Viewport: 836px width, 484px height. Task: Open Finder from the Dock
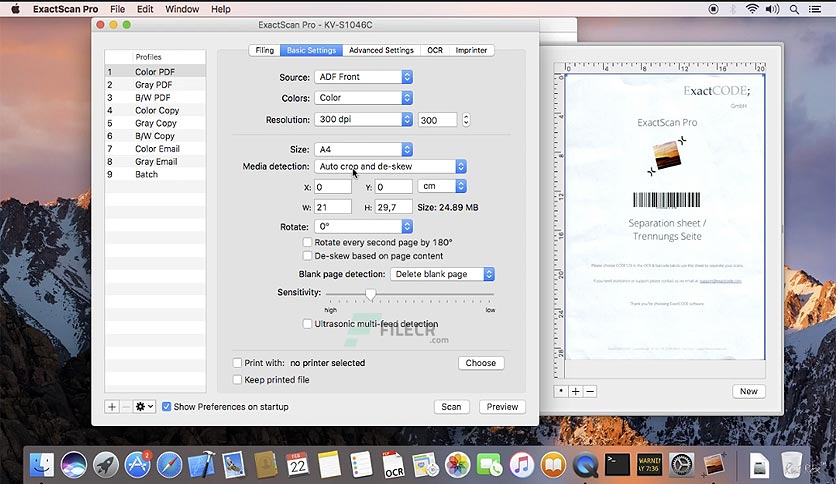coord(42,464)
